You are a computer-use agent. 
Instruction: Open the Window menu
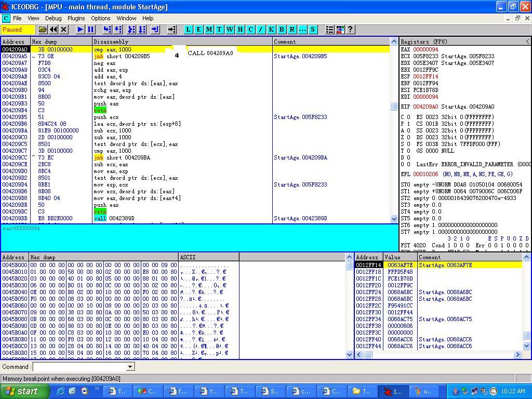tap(126, 18)
